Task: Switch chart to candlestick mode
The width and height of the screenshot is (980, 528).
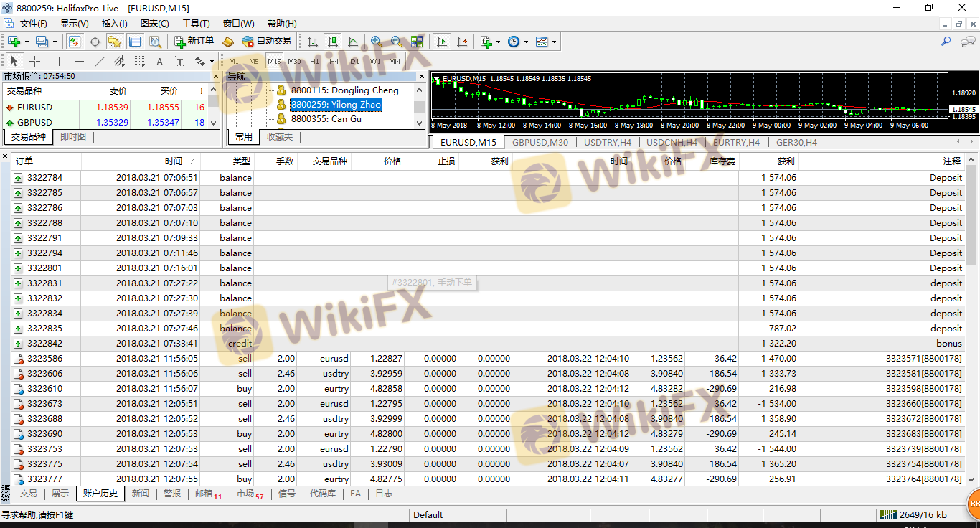Action: click(x=332, y=42)
